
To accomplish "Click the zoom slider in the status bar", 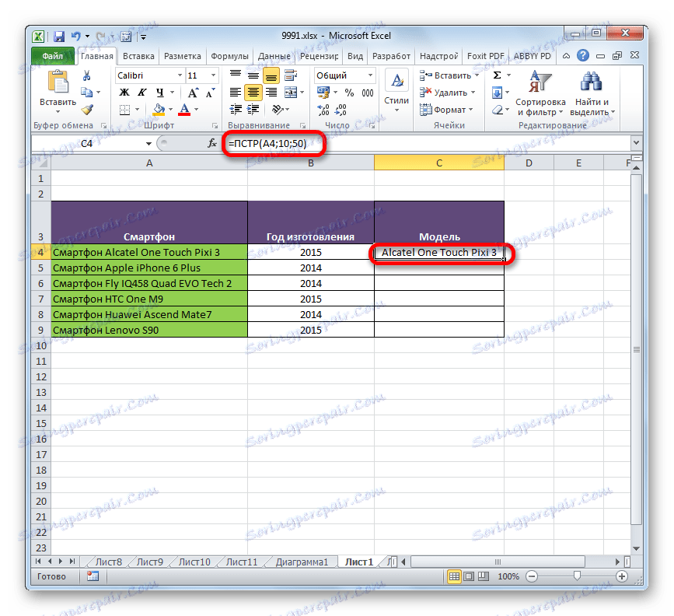I will [576, 576].
